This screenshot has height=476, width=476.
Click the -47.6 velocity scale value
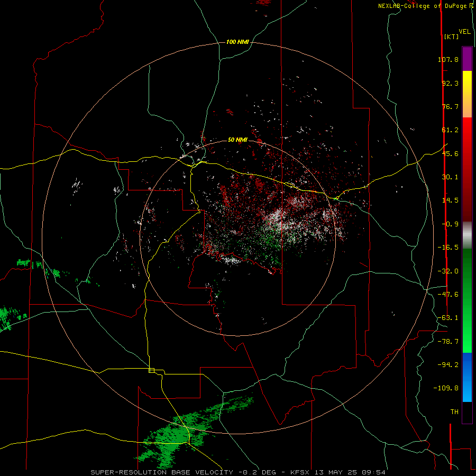pyautogui.click(x=448, y=295)
